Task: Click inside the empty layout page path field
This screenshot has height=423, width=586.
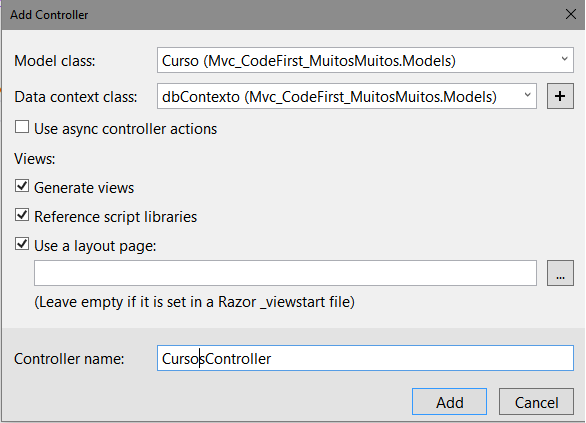Action: [x=286, y=273]
